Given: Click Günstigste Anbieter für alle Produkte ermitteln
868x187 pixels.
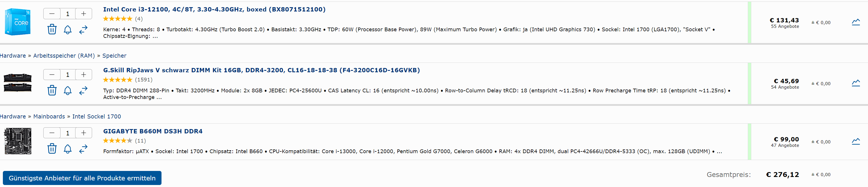Looking at the screenshot, I should pyautogui.click(x=82, y=178).
